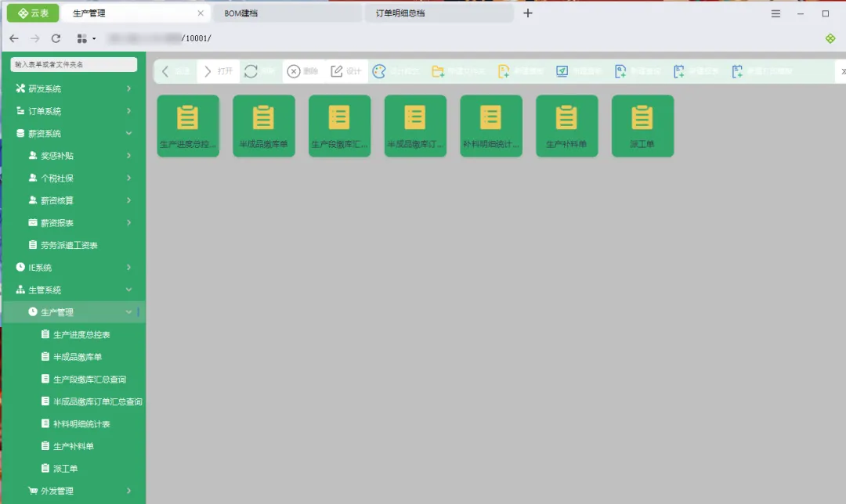Open the 生产补料单 tile
Viewport: 846px width, 504px height.
click(x=567, y=126)
